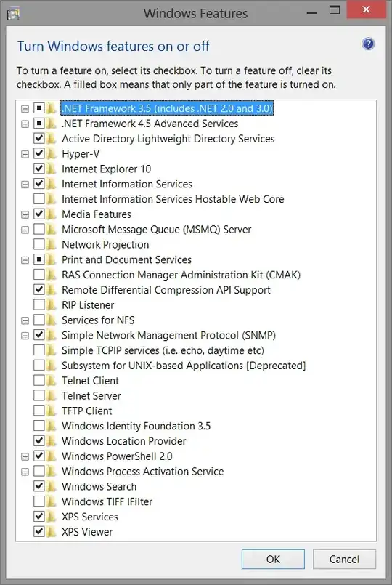
Task: Uncheck Active Directory Lightweight Directory Services
Action: coord(39,138)
